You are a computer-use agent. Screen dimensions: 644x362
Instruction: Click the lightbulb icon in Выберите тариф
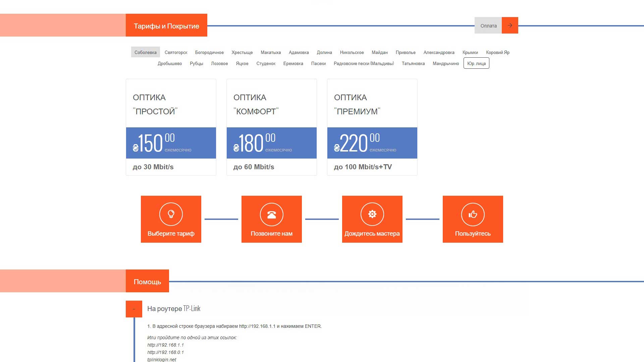pyautogui.click(x=171, y=214)
